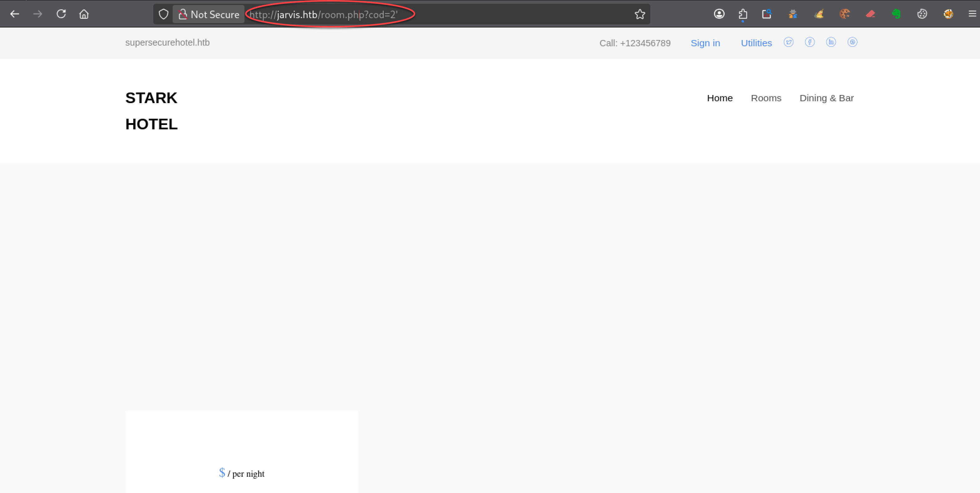Go back to the previous page
The height and width of the screenshot is (493, 980).
(x=15, y=14)
